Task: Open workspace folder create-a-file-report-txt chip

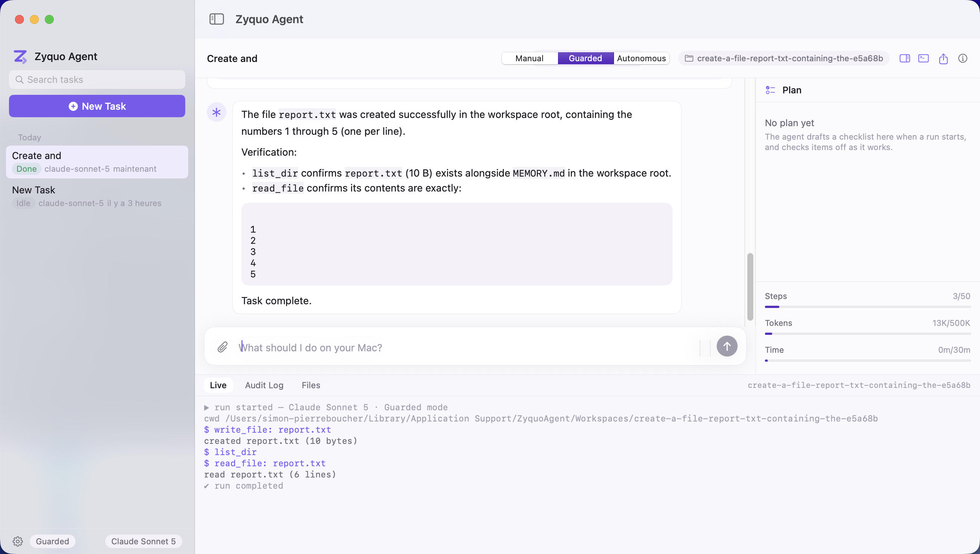Action: coord(784,58)
